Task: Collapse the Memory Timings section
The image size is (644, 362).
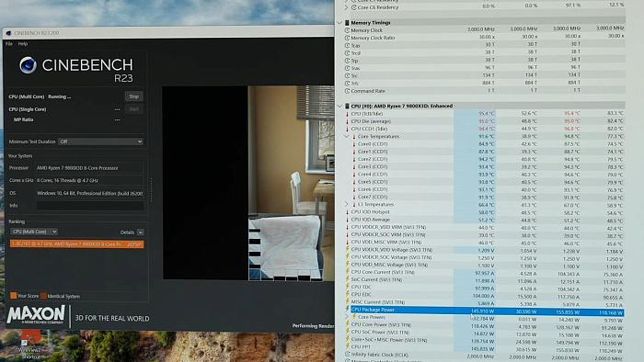Action: [339, 23]
